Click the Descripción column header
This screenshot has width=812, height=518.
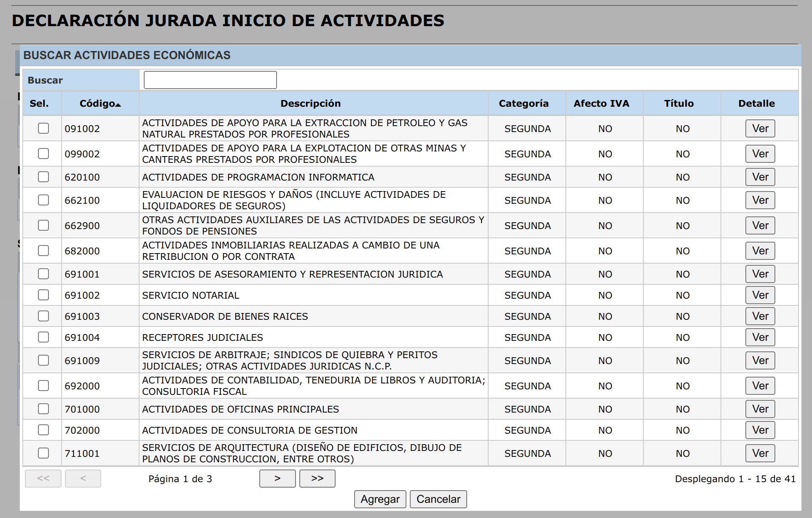coord(310,103)
